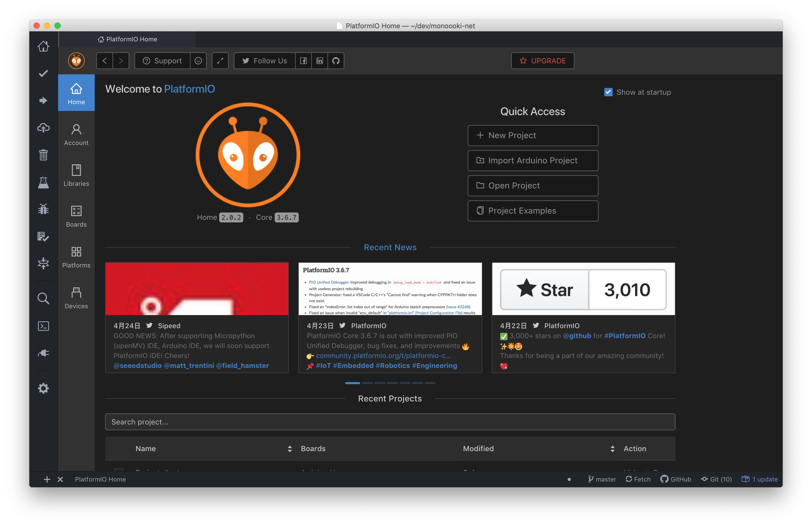Sort Recent Projects by Modified date
The image size is (812, 526).
point(613,449)
